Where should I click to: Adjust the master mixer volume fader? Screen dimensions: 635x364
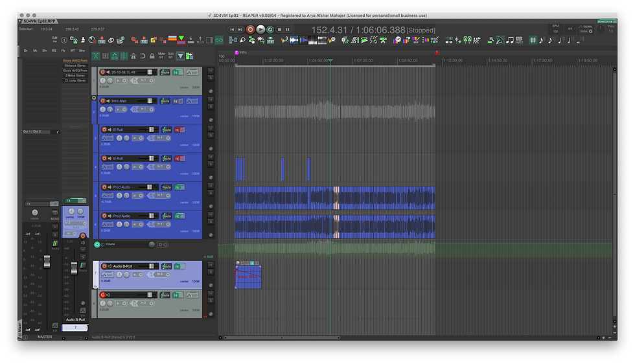(x=47, y=261)
